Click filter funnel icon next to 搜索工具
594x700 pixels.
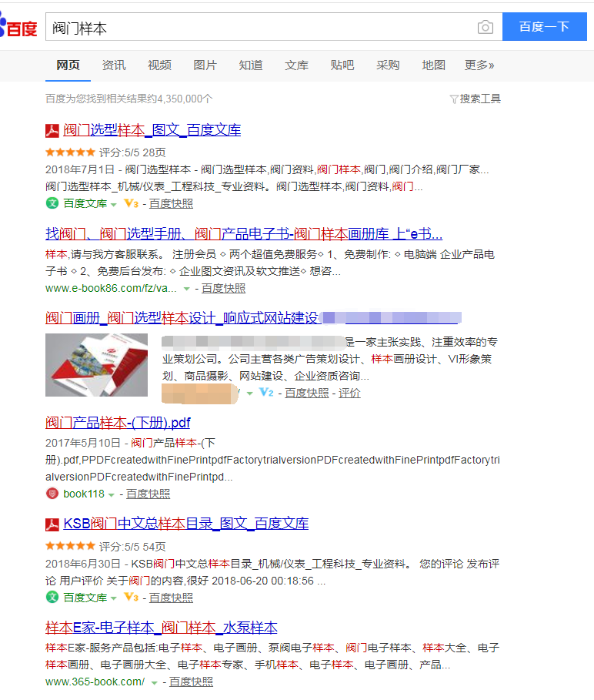[x=454, y=99]
